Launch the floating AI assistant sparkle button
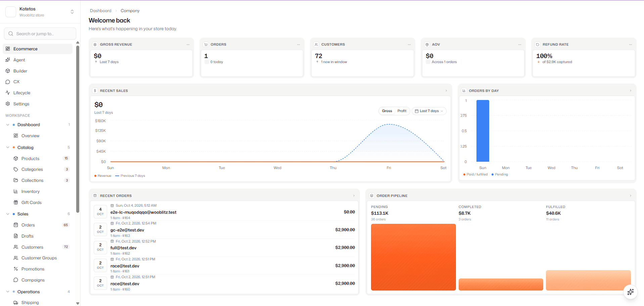This screenshot has width=644, height=306. 630,292
